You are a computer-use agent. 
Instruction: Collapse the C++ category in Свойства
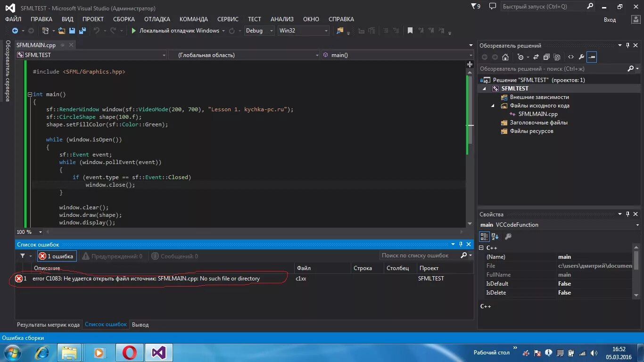(481, 248)
